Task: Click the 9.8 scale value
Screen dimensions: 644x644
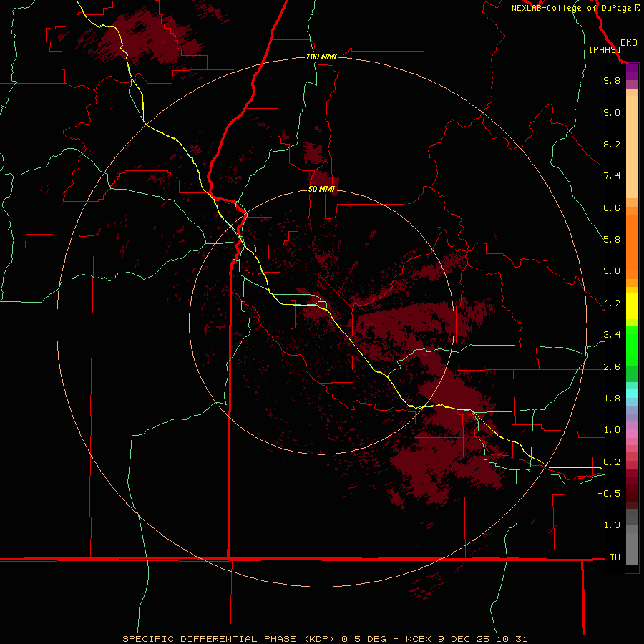Action: (612, 80)
